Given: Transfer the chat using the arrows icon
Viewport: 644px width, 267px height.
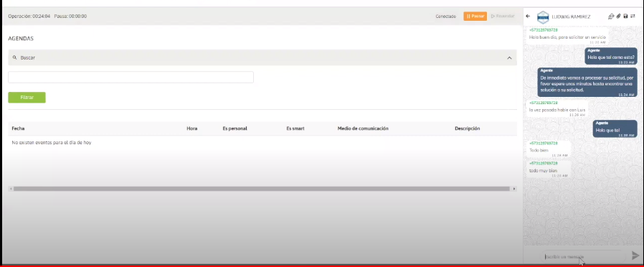Looking at the screenshot, I should pyautogui.click(x=633, y=17).
